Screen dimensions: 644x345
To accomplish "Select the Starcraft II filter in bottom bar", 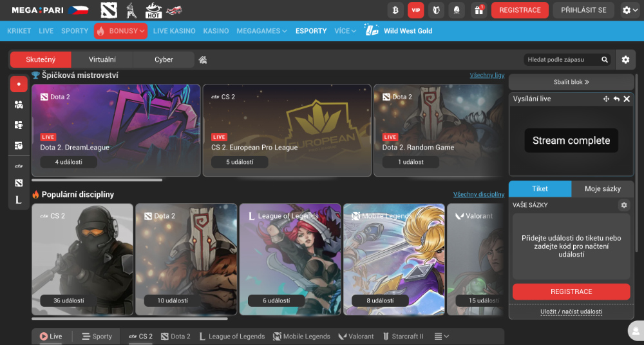I will pos(403,337).
